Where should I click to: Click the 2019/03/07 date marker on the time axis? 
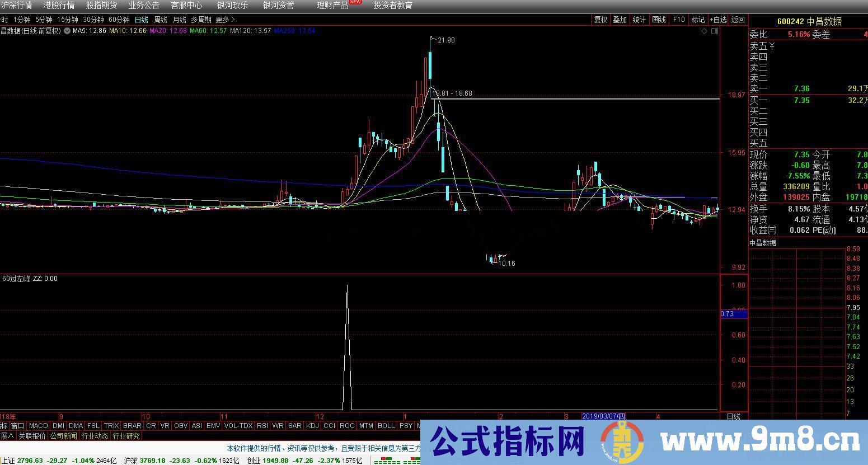604,416
